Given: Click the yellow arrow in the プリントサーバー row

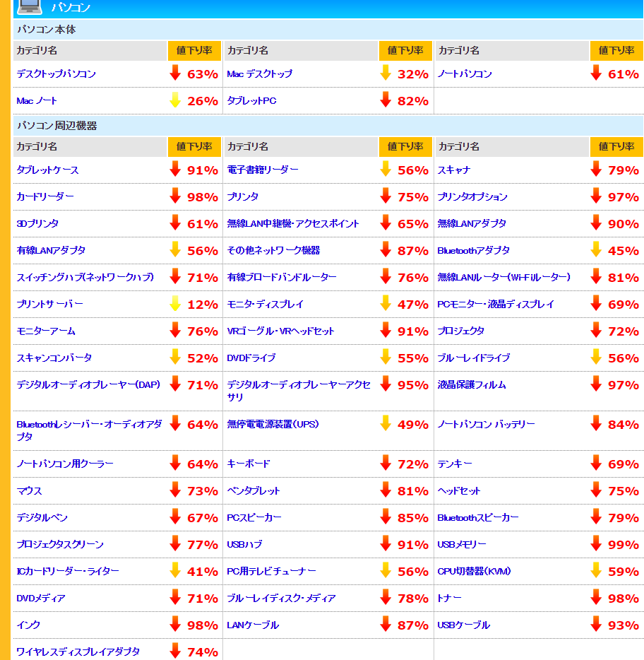Looking at the screenshot, I should tap(175, 304).
